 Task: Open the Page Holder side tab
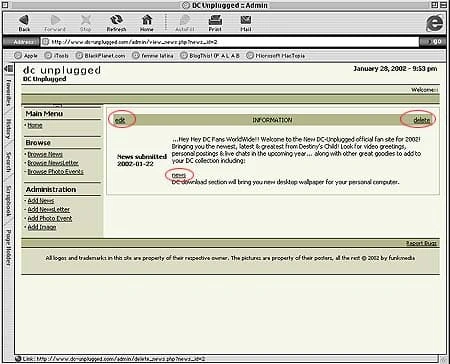(x=9, y=247)
